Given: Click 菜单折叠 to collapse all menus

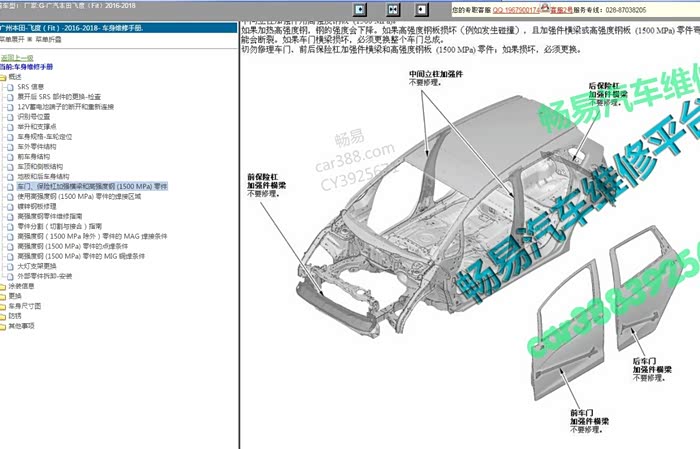Looking at the screenshot, I should [x=48, y=40].
